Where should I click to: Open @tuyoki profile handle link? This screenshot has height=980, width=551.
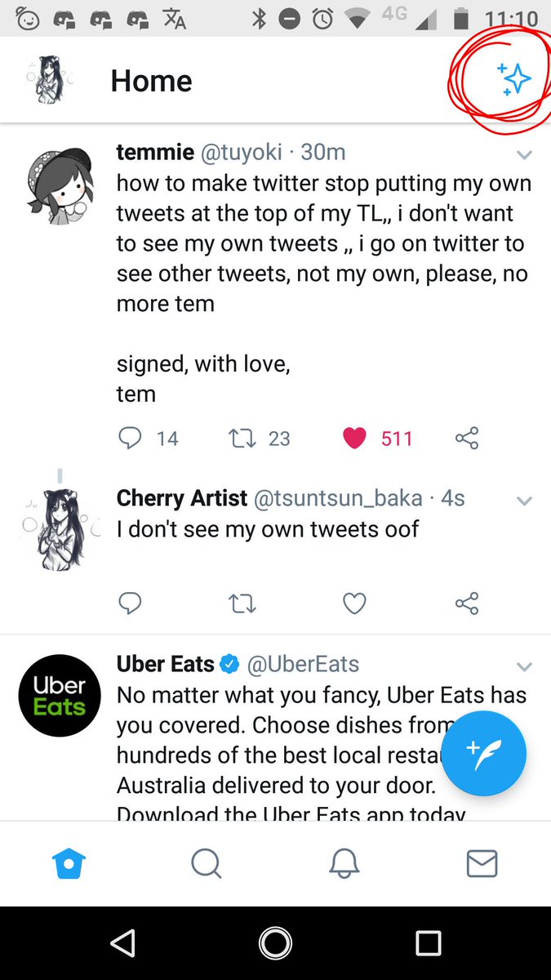[x=242, y=152]
